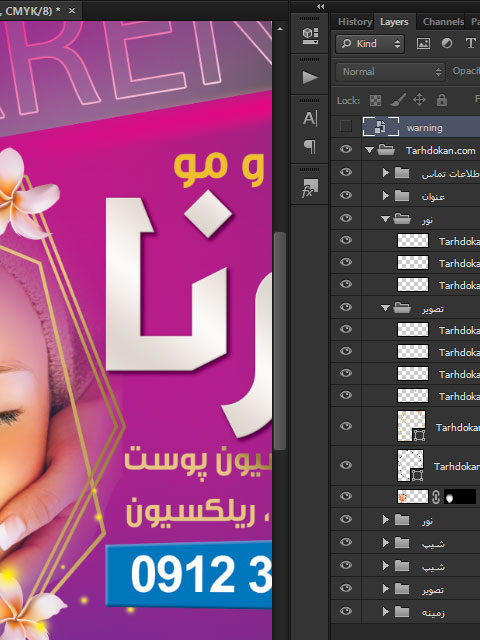Screen dimensions: 480x640
Task: Hide the عنوان group
Action: point(346,195)
